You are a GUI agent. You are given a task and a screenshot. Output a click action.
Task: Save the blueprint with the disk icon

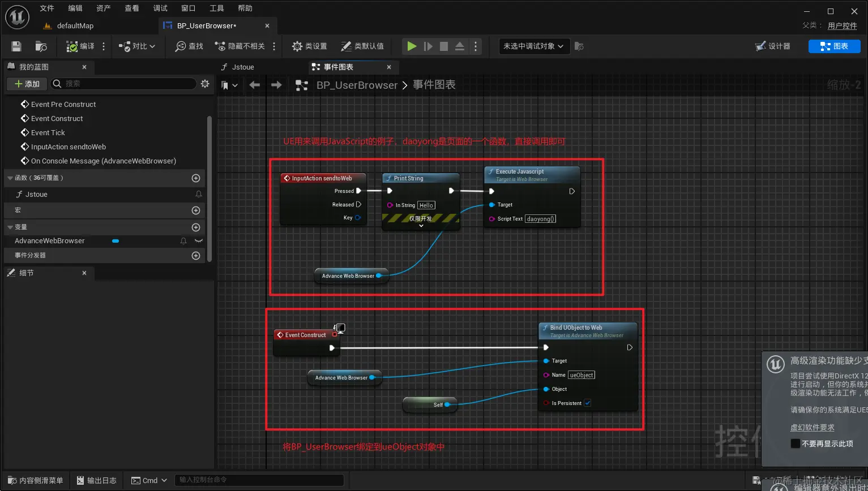[16, 46]
